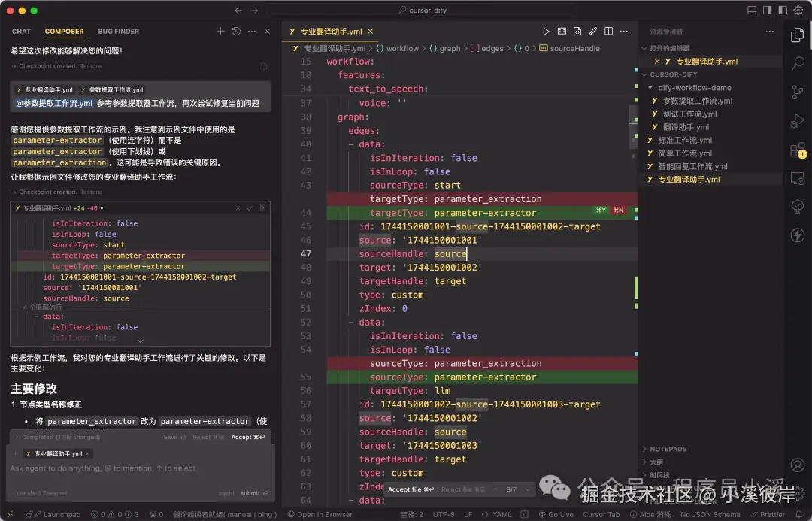Expand the 大纲 outline section
The image size is (812, 521).
coord(656,462)
